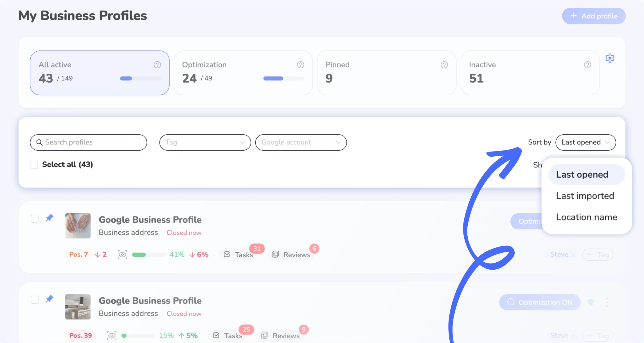Open the Tag filter dropdown
The image size is (644, 343).
click(x=205, y=143)
